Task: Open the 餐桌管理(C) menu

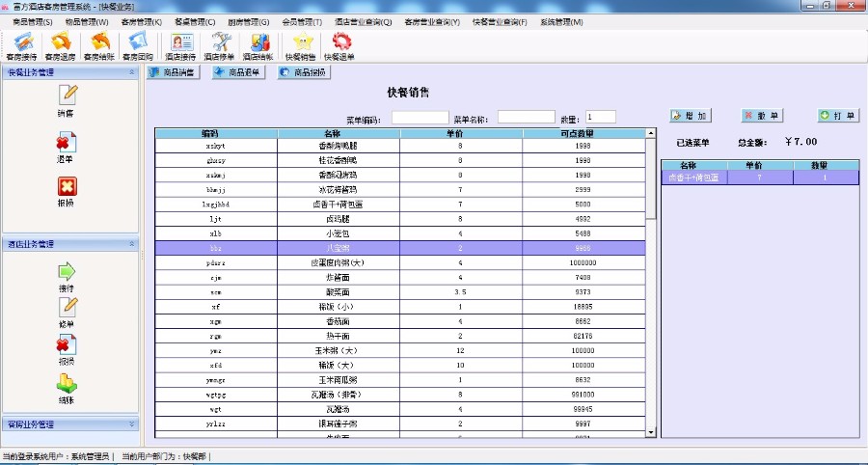Action: tap(195, 22)
